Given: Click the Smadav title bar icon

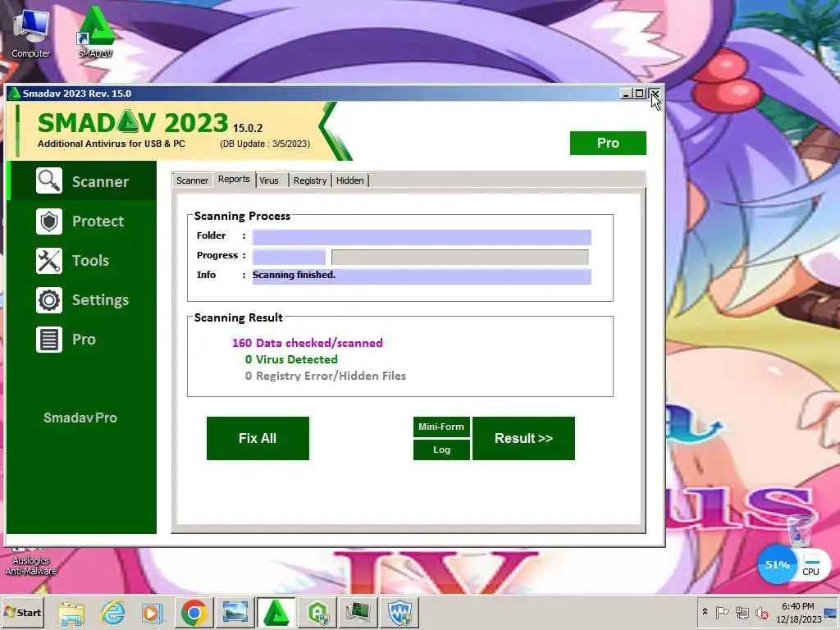Looking at the screenshot, I should click(x=15, y=94).
